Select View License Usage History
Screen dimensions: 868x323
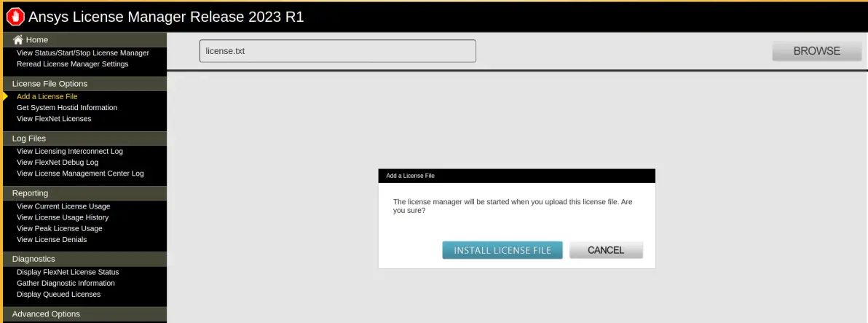click(63, 217)
